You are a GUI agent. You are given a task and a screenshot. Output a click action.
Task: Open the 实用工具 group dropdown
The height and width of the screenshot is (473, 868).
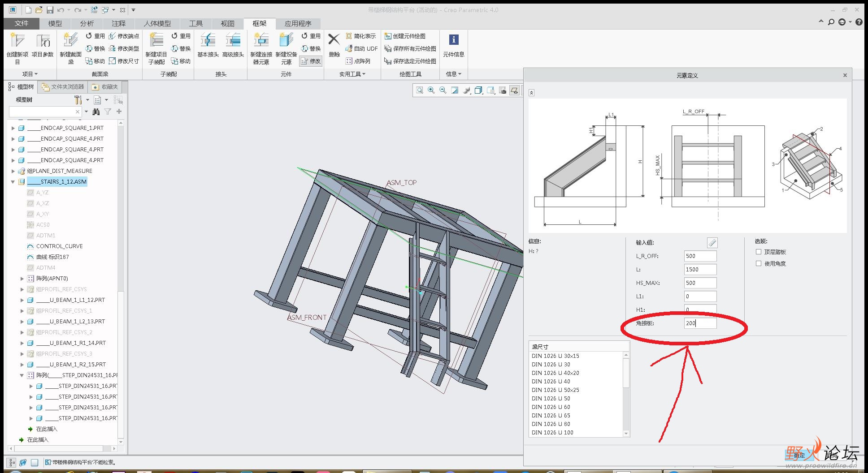(352, 74)
